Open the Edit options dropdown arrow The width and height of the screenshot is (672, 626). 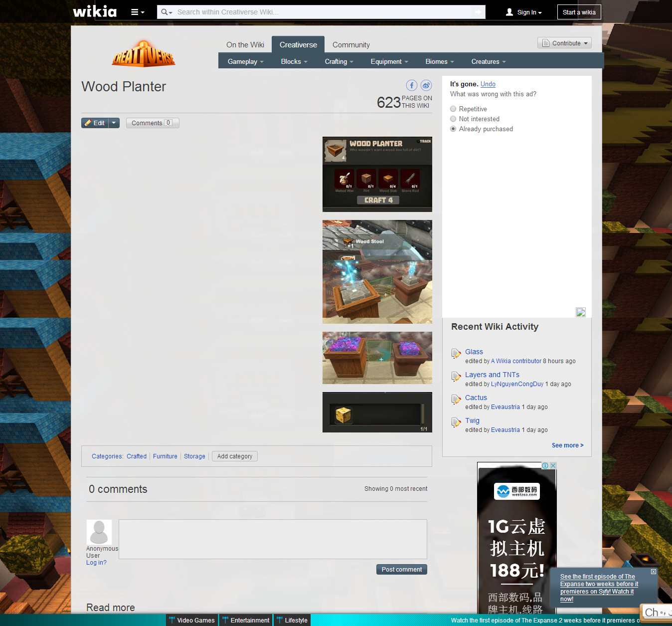(114, 123)
